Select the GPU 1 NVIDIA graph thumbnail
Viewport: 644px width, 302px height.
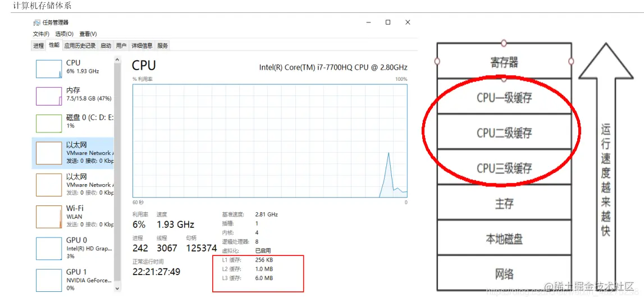[x=48, y=280]
